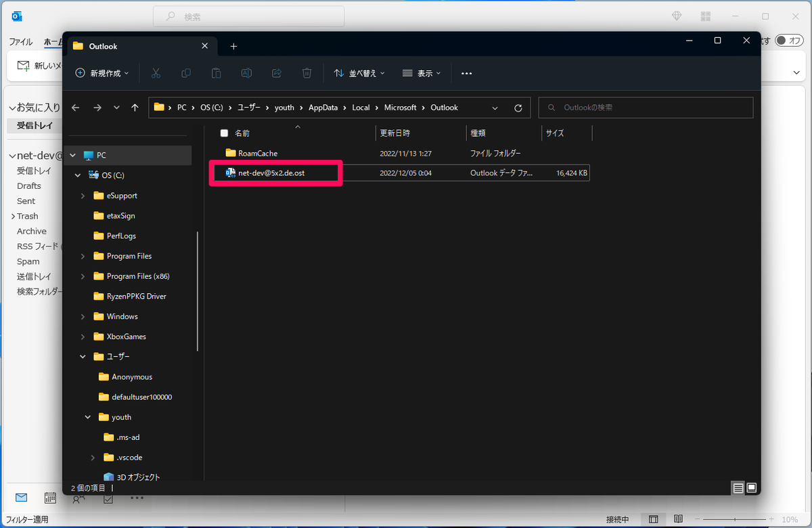Image resolution: width=812 pixels, height=528 pixels.
Task: Go back with the left arrow in Explorer
Action: pyautogui.click(x=76, y=108)
